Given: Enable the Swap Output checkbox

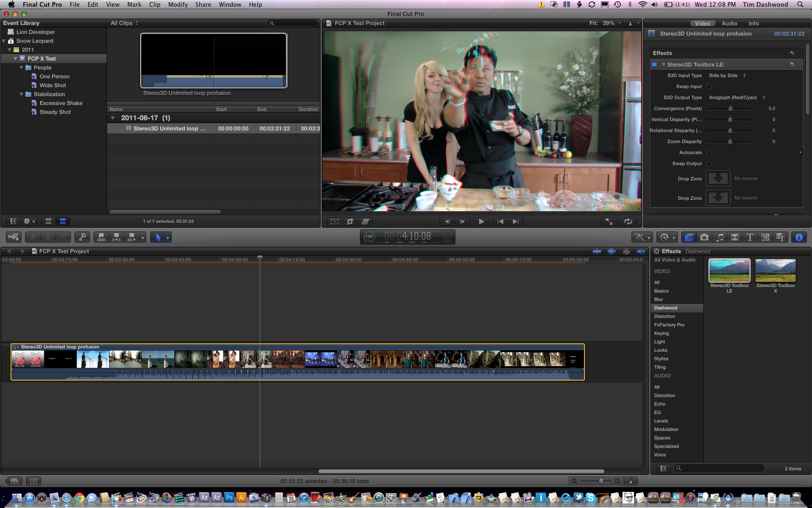Looking at the screenshot, I should tap(709, 164).
